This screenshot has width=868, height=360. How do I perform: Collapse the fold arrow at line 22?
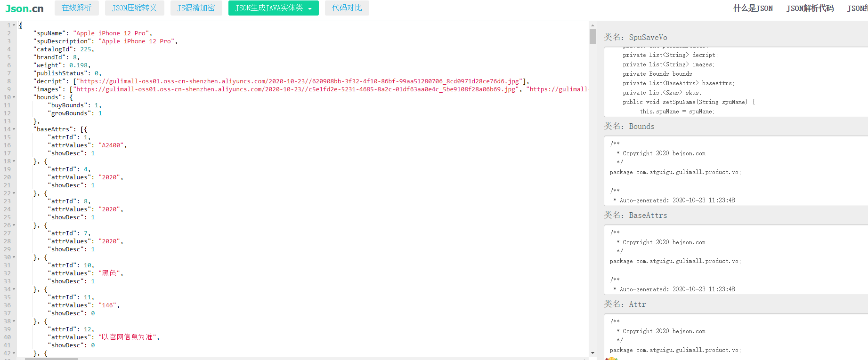pos(14,193)
